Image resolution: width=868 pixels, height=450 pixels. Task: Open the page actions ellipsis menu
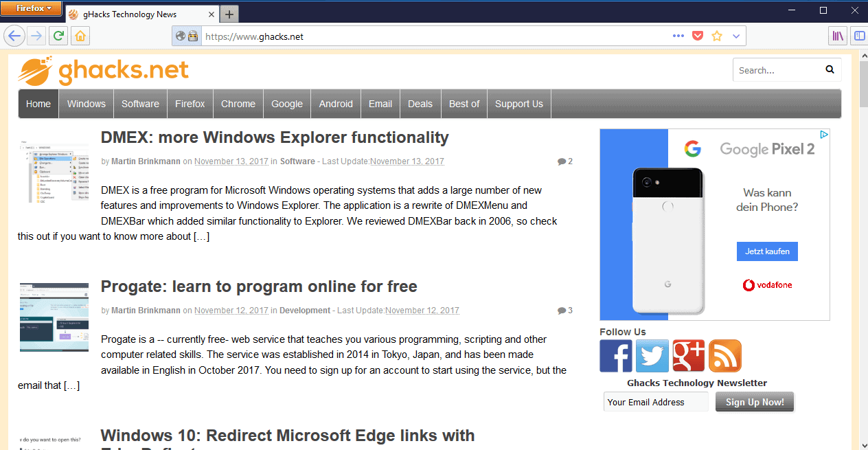tap(678, 35)
